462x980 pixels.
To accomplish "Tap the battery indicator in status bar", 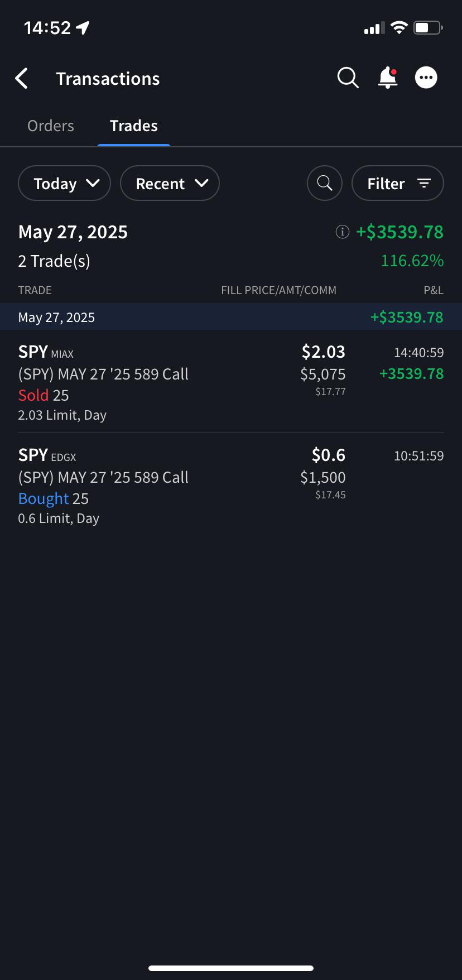I will click(x=428, y=27).
